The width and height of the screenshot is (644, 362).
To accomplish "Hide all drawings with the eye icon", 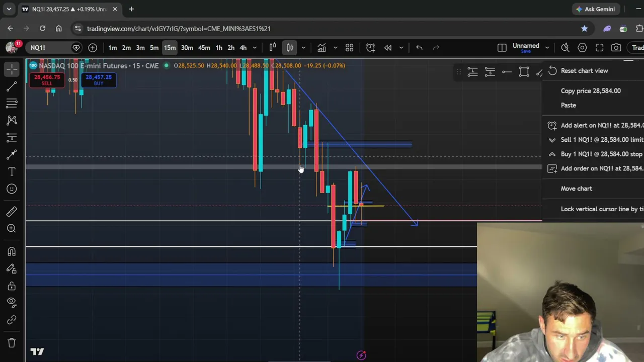I will tap(12, 303).
